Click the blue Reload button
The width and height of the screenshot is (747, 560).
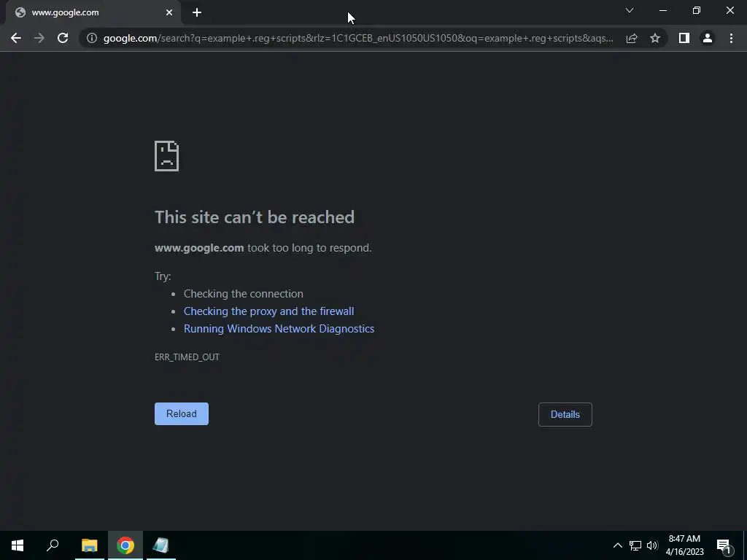(182, 414)
